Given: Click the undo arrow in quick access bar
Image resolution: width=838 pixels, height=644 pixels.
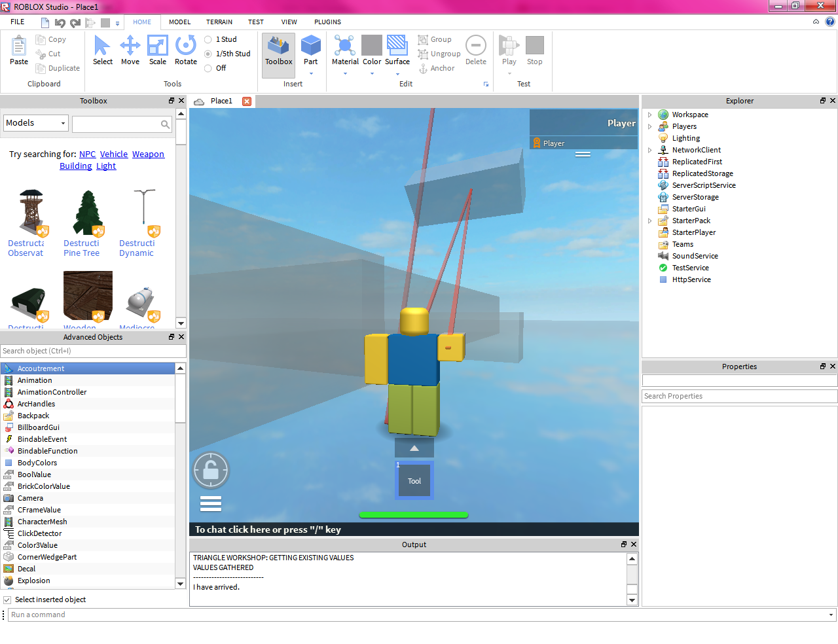Looking at the screenshot, I should coord(60,23).
